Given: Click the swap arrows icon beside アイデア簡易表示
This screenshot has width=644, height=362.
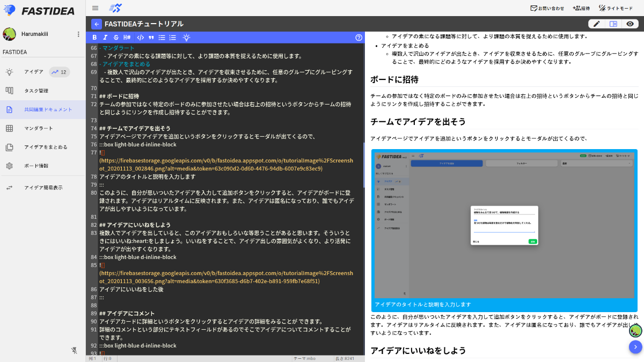Looking at the screenshot, I should coord(9,188).
